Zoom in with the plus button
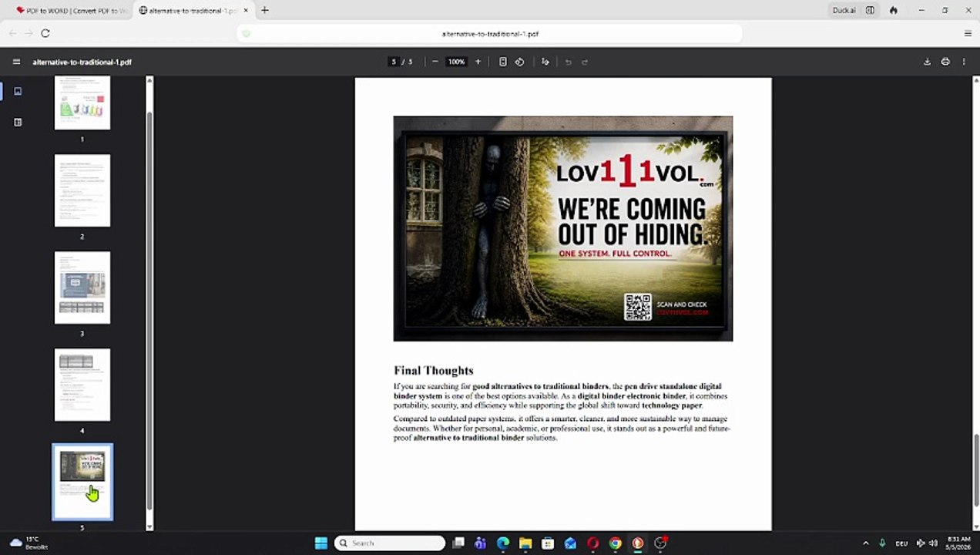Viewport: 980px width, 555px height. coord(478,62)
